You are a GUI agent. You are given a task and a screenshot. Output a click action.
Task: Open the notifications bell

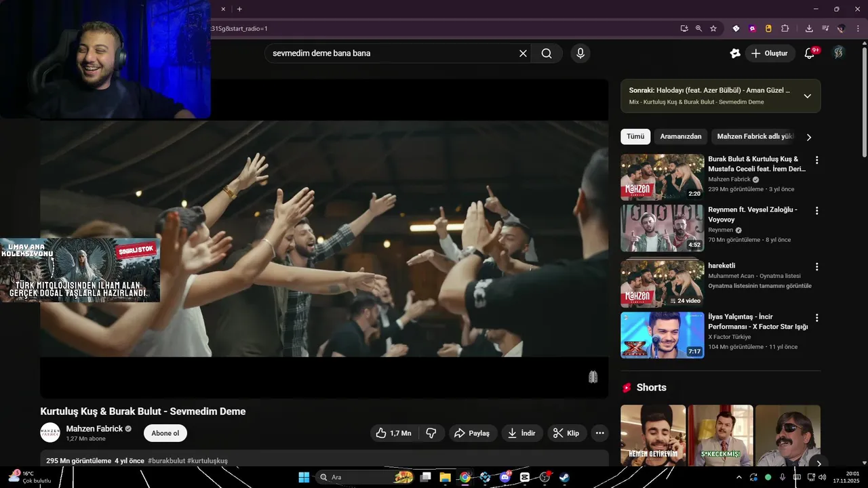810,53
